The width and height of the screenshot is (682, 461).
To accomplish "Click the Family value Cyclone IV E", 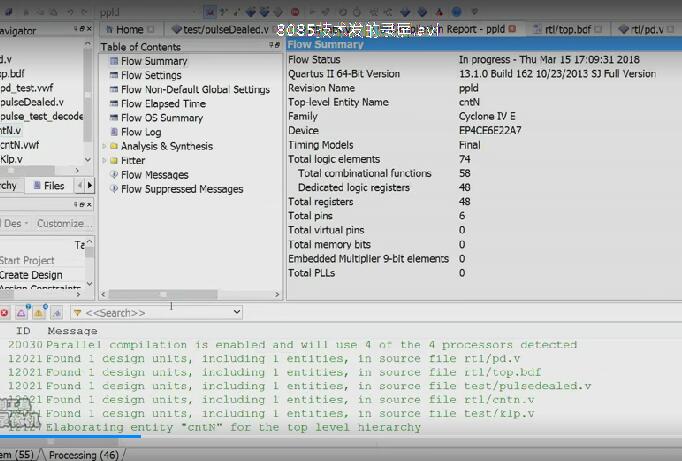I will click(487, 116).
